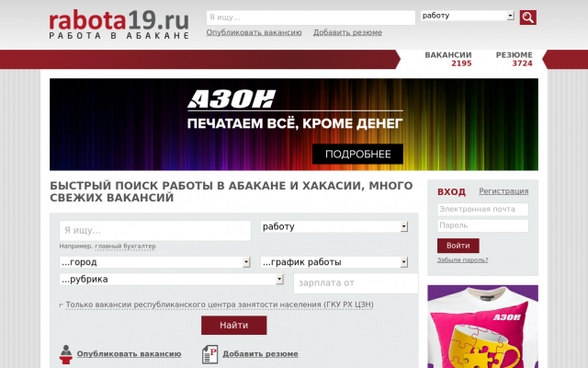Click the Регистрация link
Screen dimensions: 588x368
point(503,191)
